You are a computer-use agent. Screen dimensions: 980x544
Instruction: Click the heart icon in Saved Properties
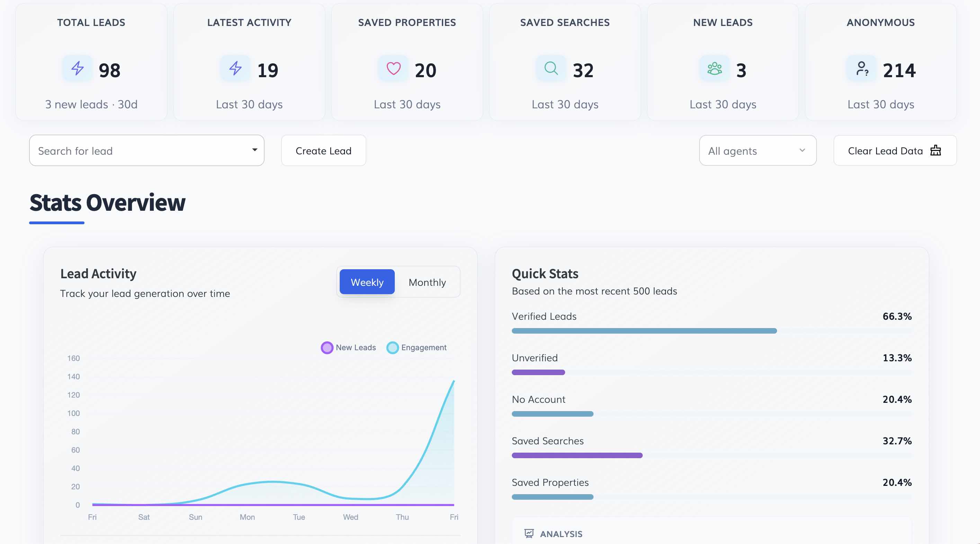tap(393, 69)
